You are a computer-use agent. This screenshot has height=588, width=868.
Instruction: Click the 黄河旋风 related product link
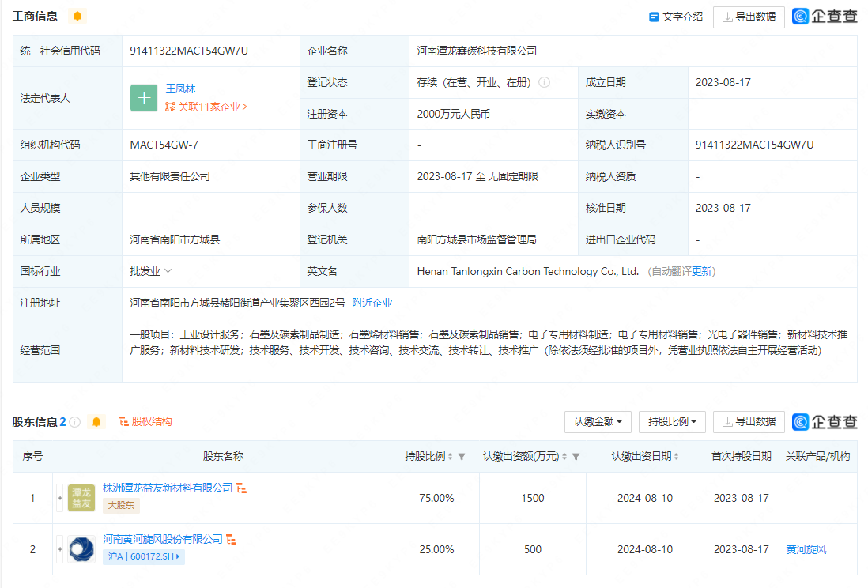(806, 549)
